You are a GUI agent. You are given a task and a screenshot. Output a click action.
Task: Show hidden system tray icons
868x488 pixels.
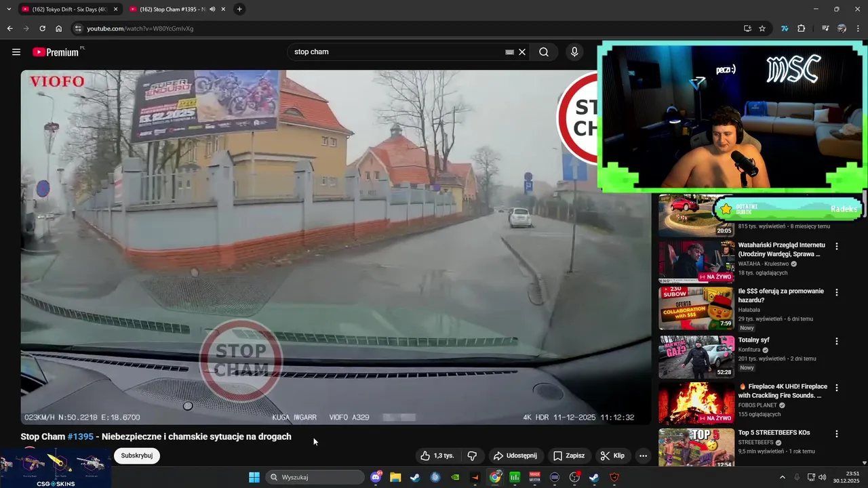click(782, 477)
